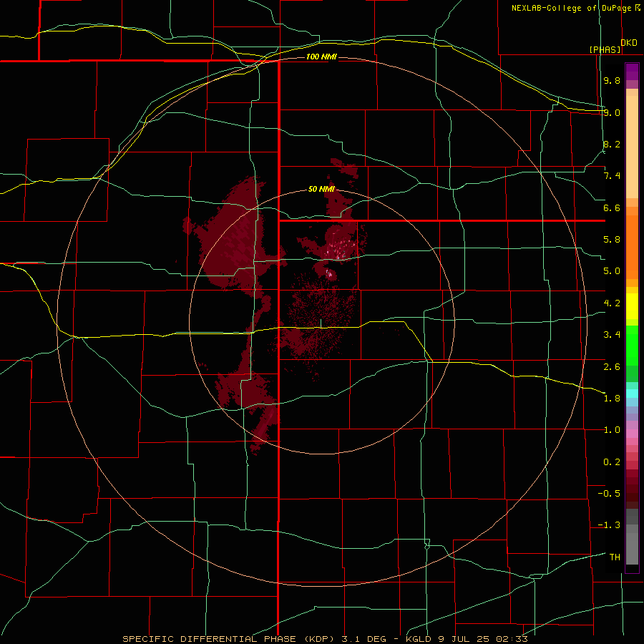Click the DKD product code label
Image resolution: width=644 pixels, height=644 pixels.
[x=629, y=42]
